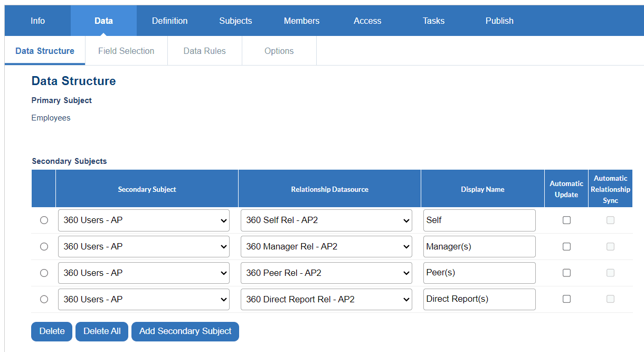
Task: Switch to the Members tab
Action: (x=301, y=21)
